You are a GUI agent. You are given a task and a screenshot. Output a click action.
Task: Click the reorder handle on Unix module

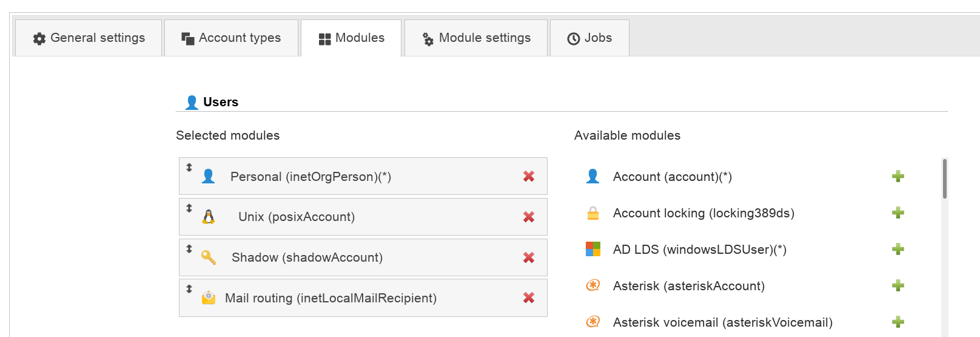click(x=189, y=208)
